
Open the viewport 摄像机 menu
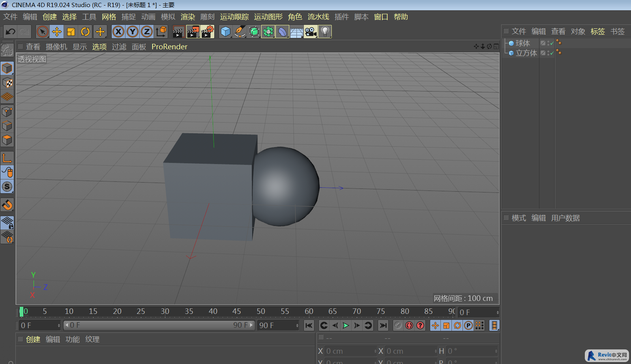56,47
